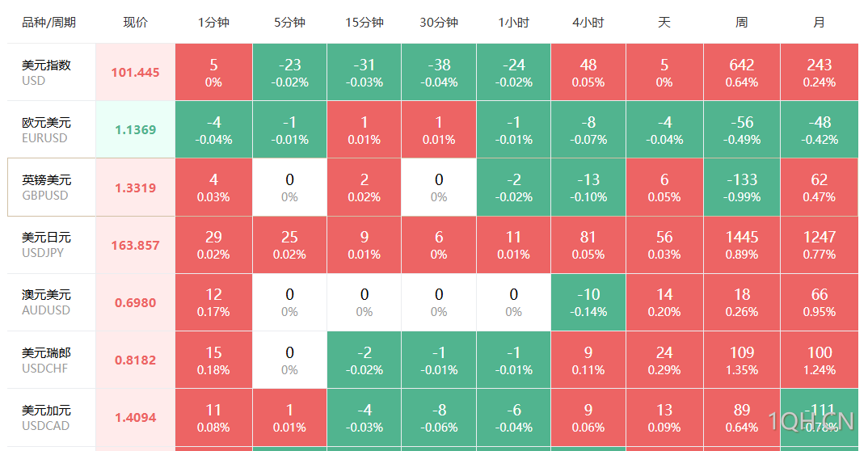Select the 澳元美元 AUDUSD row label
Screen dimensions: 868x451
pyautogui.click(x=47, y=303)
